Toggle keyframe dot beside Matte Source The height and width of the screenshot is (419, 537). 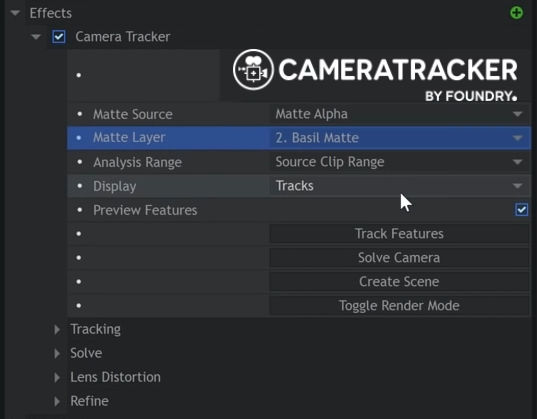[79, 114]
